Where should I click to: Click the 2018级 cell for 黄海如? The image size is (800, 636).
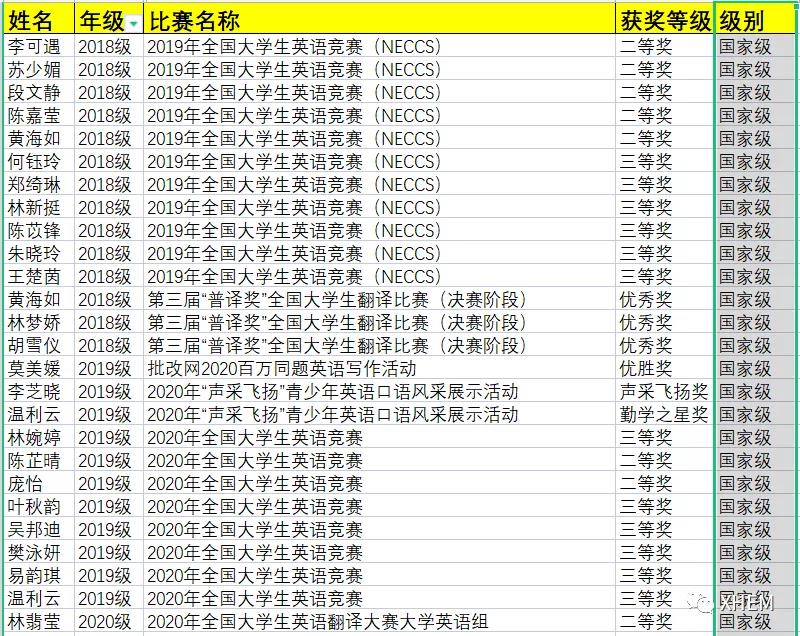107,138
